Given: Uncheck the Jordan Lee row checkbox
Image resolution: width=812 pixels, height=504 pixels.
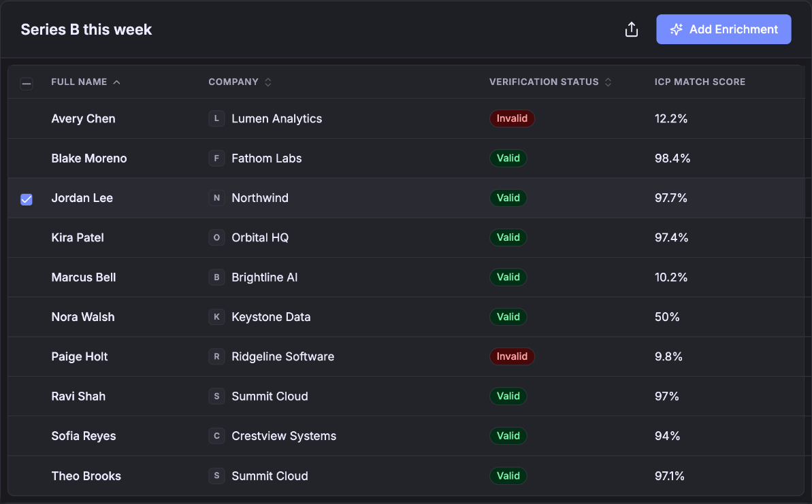Looking at the screenshot, I should (x=27, y=199).
